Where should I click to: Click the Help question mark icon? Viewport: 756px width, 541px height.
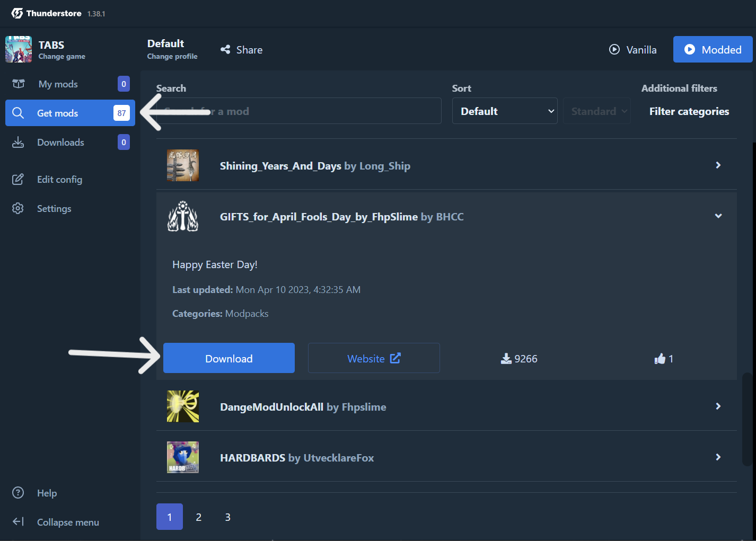click(x=18, y=493)
